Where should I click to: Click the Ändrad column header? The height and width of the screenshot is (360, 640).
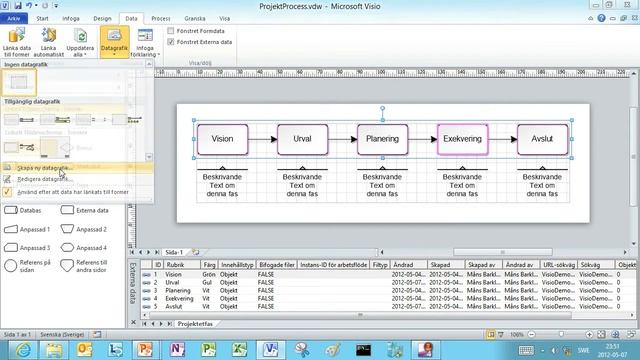pos(408,265)
